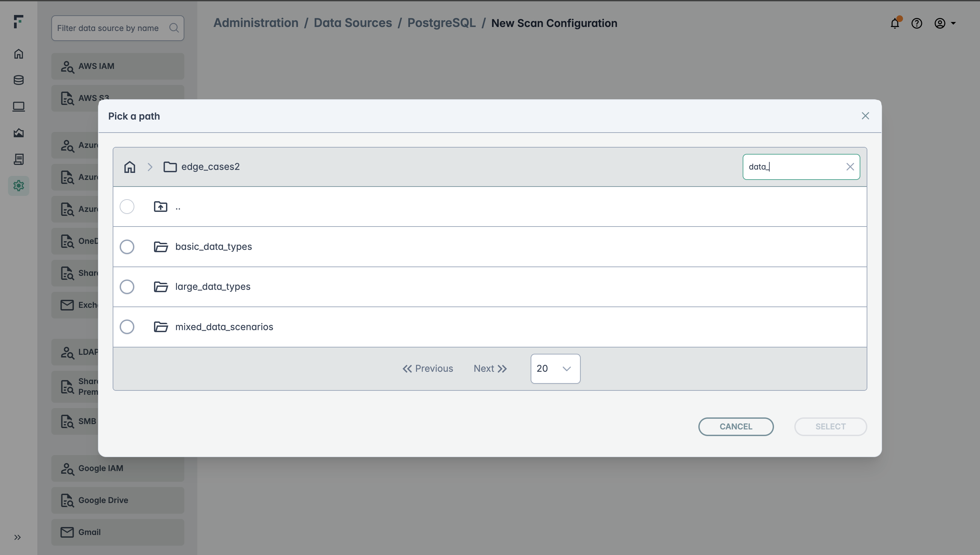Image resolution: width=980 pixels, height=555 pixels.
Task: Open the notifications bell
Action: coord(895,24)
